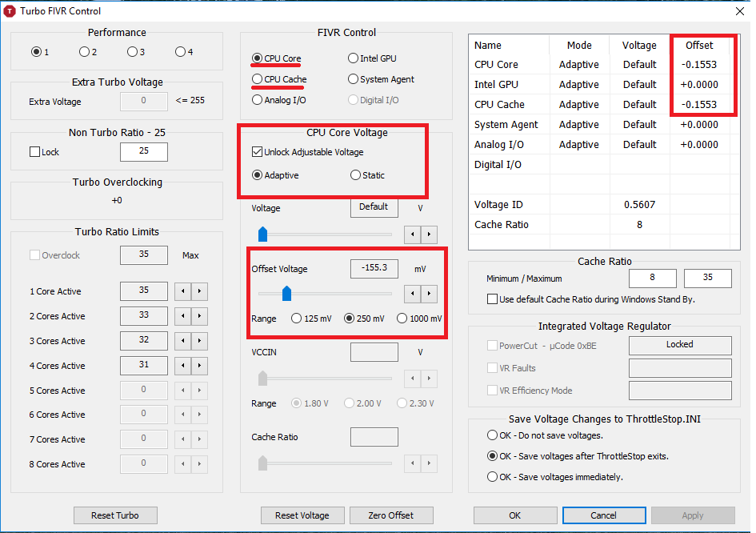The width and height of the screenshot is (756, 533).
Task: Click the Offset Voltage value field
Action: click(x=374, y=269)
